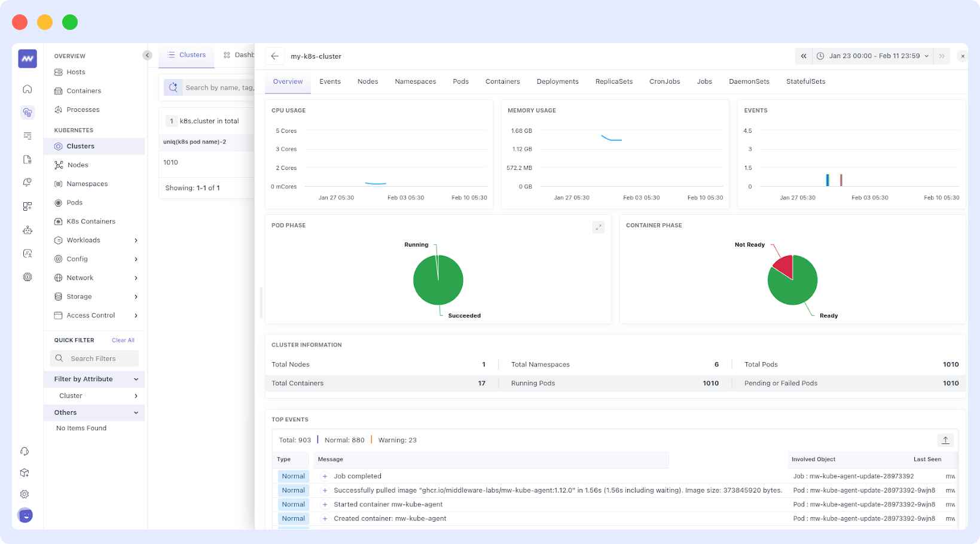Advance the time range with the forward arrows
The image size is (980, 544).
coord(942,56)
